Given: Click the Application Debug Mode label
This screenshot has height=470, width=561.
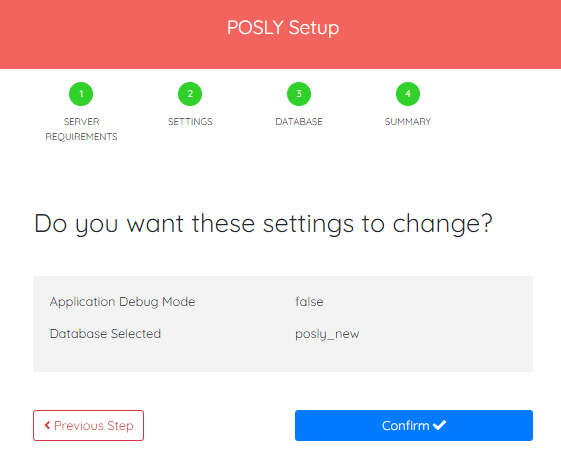Looking at the screenshot, I should click(x=122, y=302).
